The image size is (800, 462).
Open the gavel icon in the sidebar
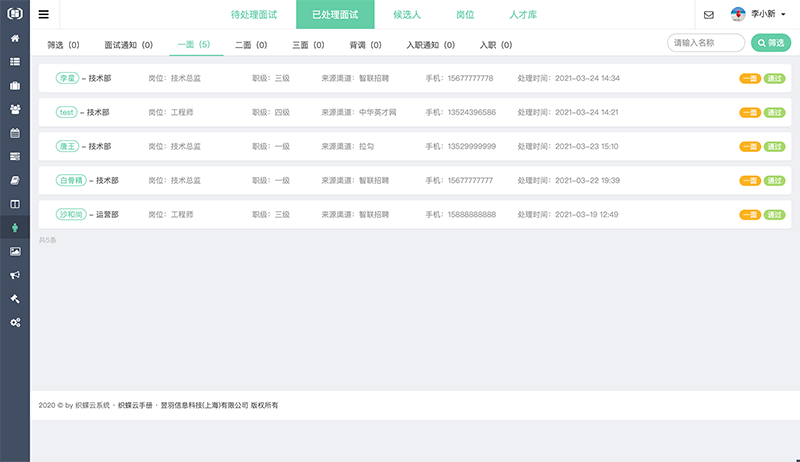tap(15, 299)
